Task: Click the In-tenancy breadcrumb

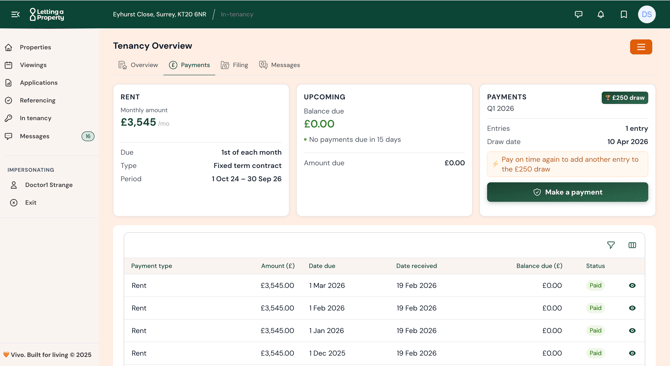Action: 237,15
